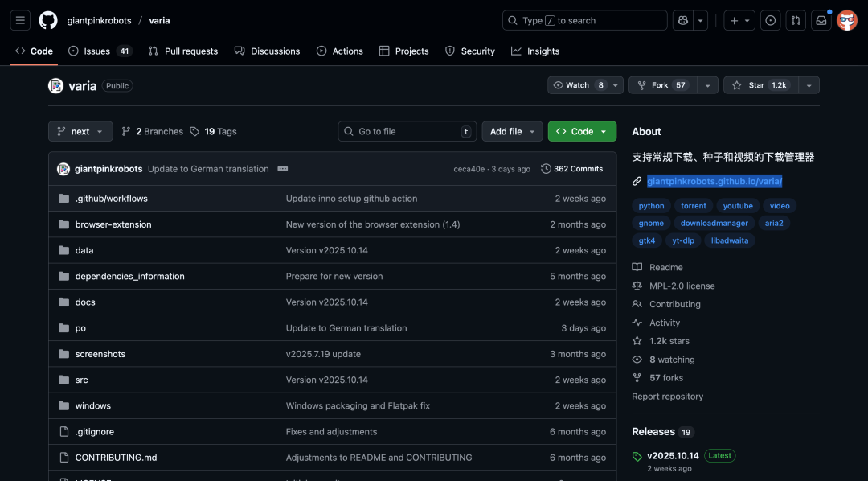
Task: Click the varia repository avatar icon
Action: tap(56, 86)
